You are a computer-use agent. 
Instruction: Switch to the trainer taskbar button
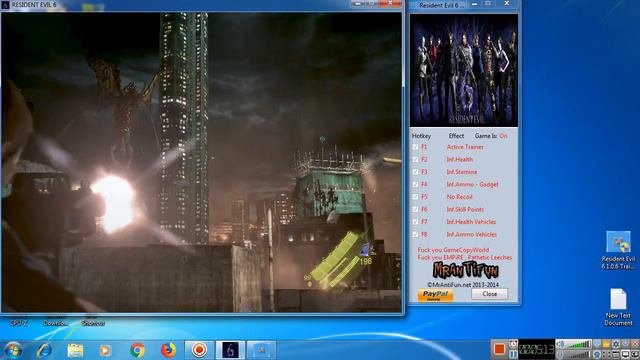click(261, 350)
